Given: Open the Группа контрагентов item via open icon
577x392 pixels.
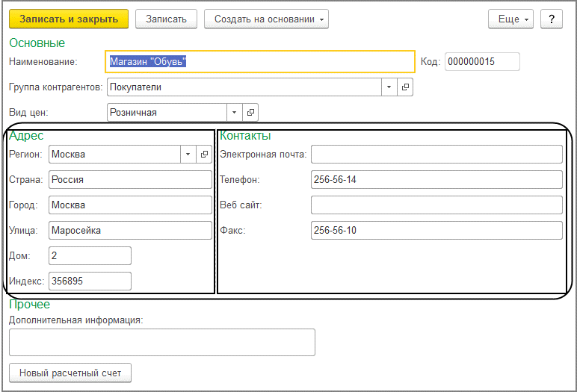Looking at the screenshot, I should [405, 87].
